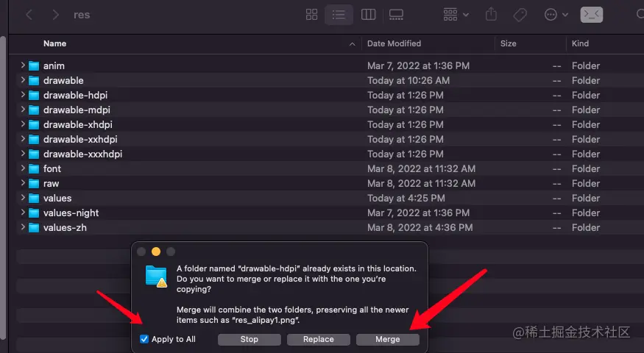Image resolution: width=644 pixels, height=353 pixels.
Task: Expand the values-night folder
Action: click(x=23, y=213)
